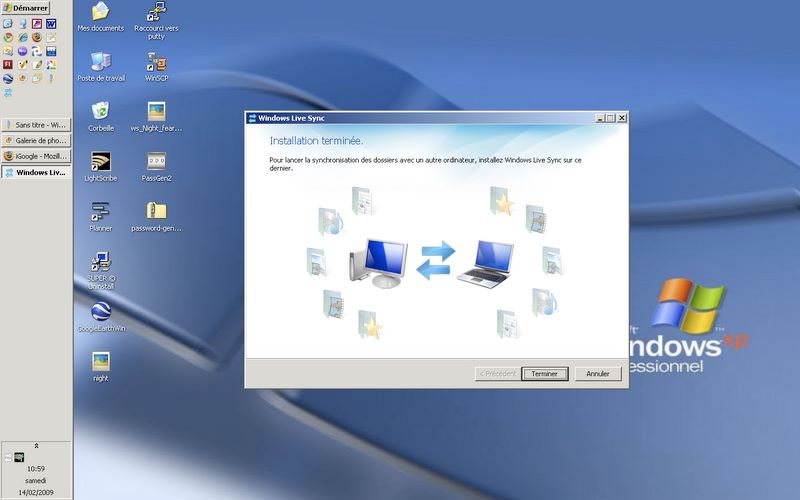This screenshot has height=500, width=800.
Task: Close the Windows Live Sync window
Action: (x=622, y=118)
